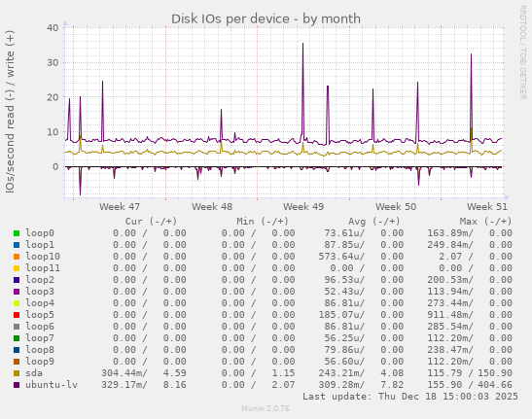Click the loop4 lime color swatch
Screen dimensions: 532x419
pos(17,303)
